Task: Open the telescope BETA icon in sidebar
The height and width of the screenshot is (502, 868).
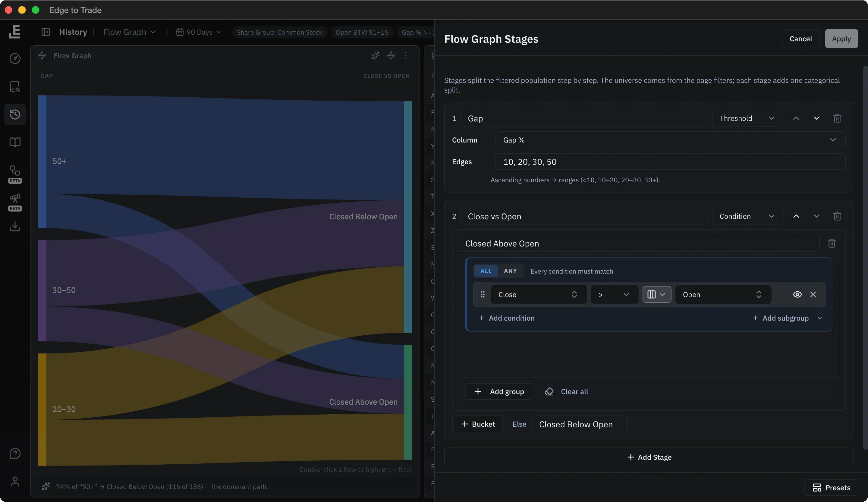Action: point(15,202)
